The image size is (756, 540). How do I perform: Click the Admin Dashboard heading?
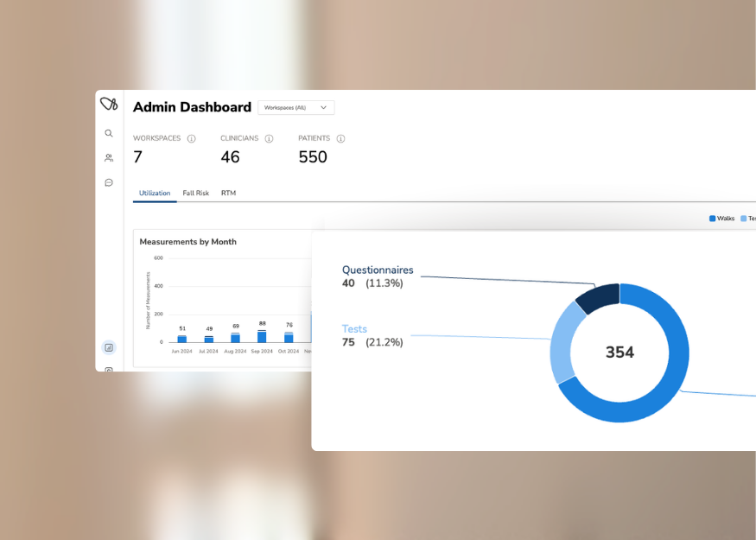pos(192,107)
